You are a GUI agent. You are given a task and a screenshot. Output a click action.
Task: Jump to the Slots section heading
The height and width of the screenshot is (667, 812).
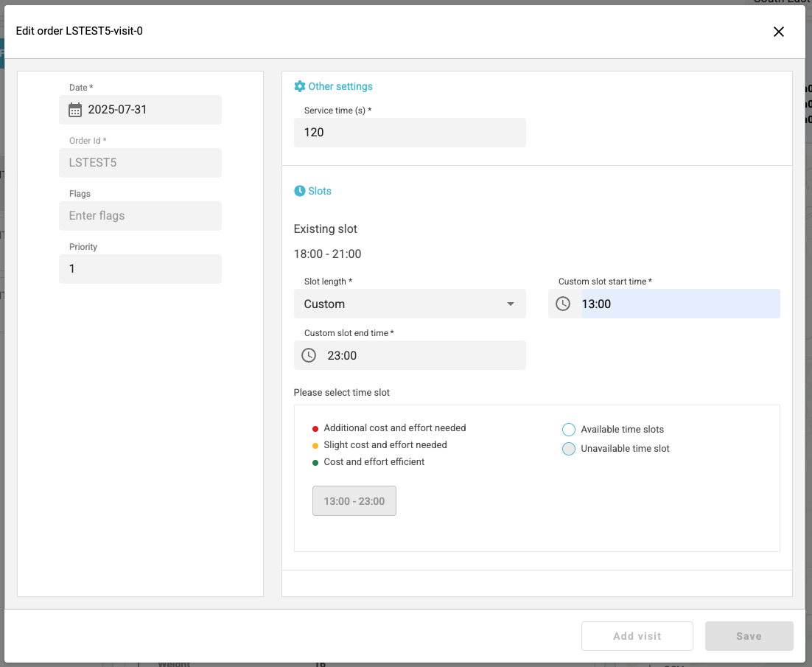pyautogui.click(x=320, y=191)
